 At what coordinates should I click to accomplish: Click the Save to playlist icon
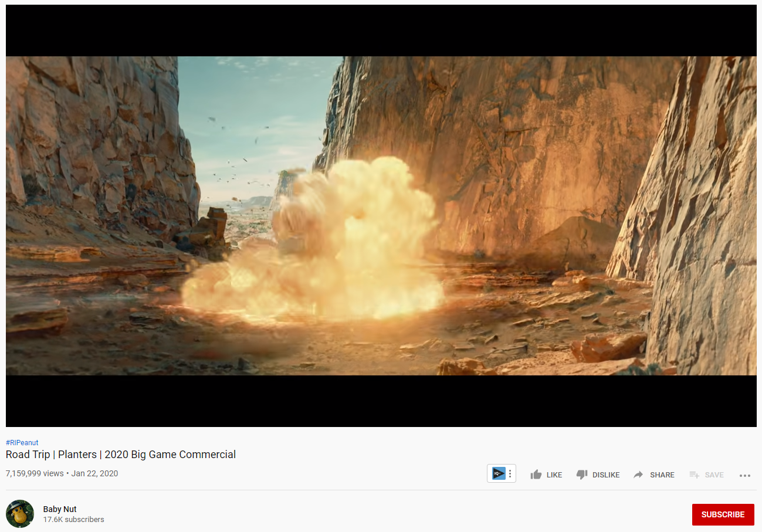(695, 475)
